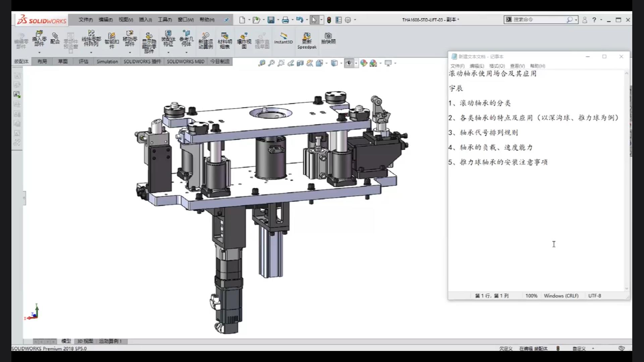Image resolution: width=644 pixels, height=362 pixels.
Task: Open the 3D 视图 bottom tab
Action: (x=85, y=341)
